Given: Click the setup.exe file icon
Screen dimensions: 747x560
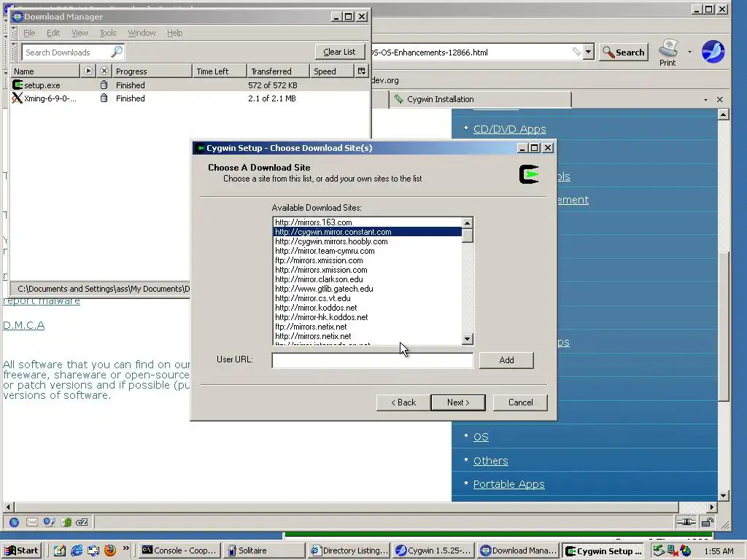Looking at the screenshot, I should (x=18, y=85).
